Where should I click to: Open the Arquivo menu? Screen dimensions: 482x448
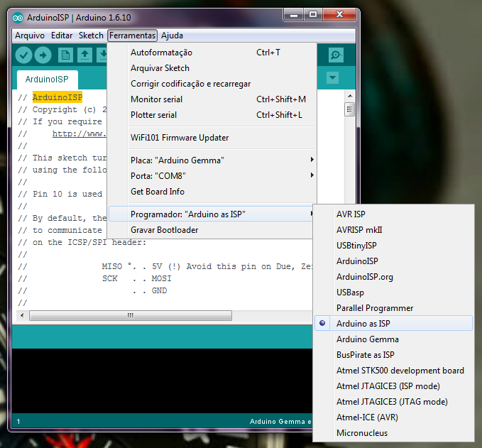(x=30, y=35)
